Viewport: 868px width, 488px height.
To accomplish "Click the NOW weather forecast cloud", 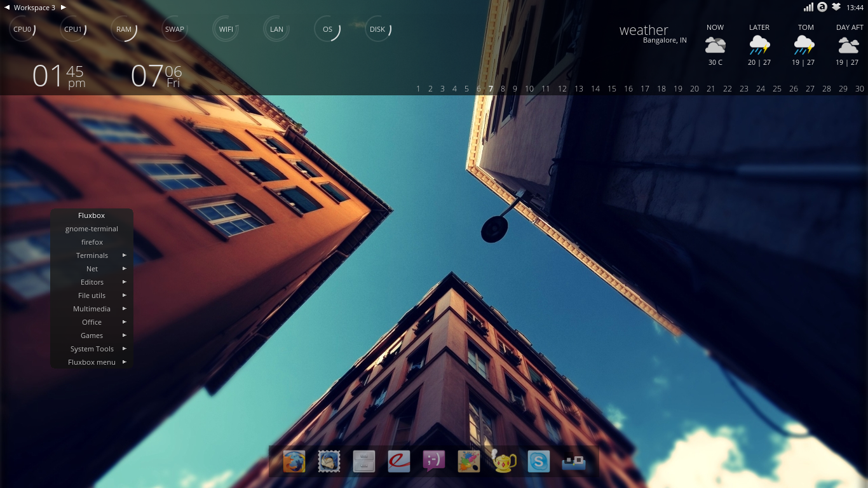I will (715, 44).
